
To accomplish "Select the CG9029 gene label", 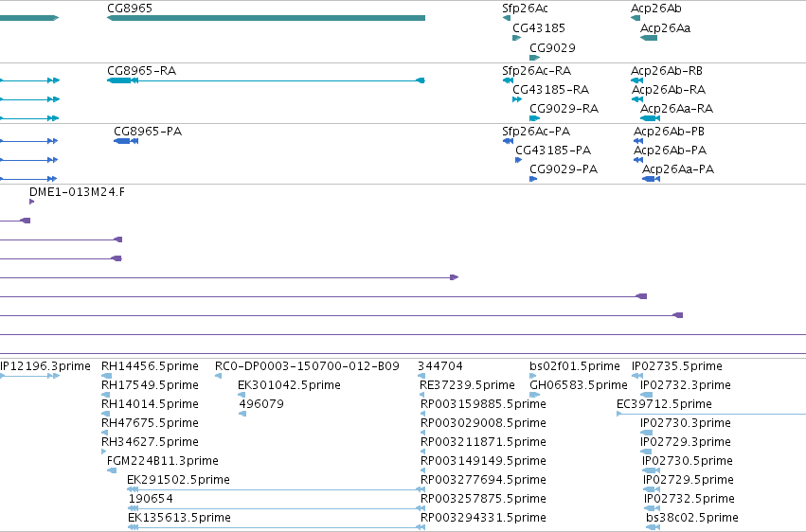I will 552,48.
